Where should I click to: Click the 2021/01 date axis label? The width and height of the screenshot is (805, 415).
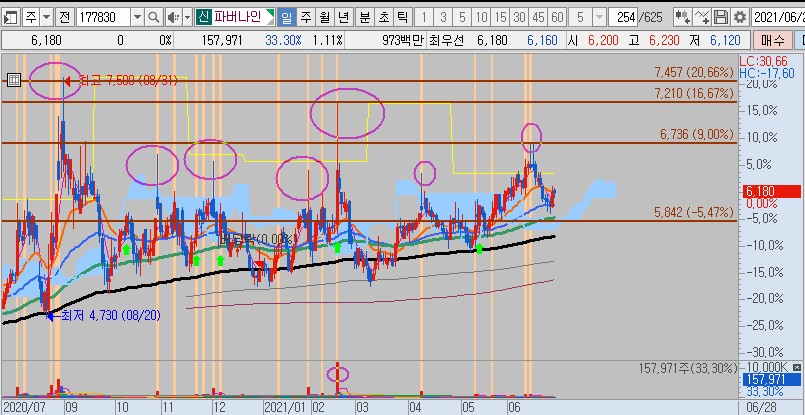coord(287,408)
